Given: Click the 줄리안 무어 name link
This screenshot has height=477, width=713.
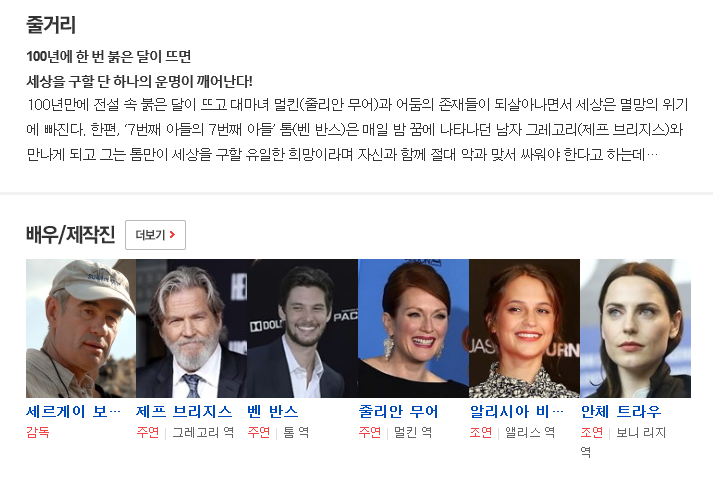Looking at the screenshot, I should [398, 412].
